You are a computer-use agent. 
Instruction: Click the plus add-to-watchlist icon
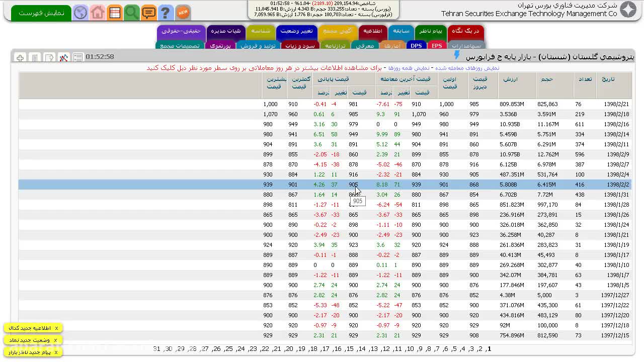pyautogui.click(x=20, y=58)
